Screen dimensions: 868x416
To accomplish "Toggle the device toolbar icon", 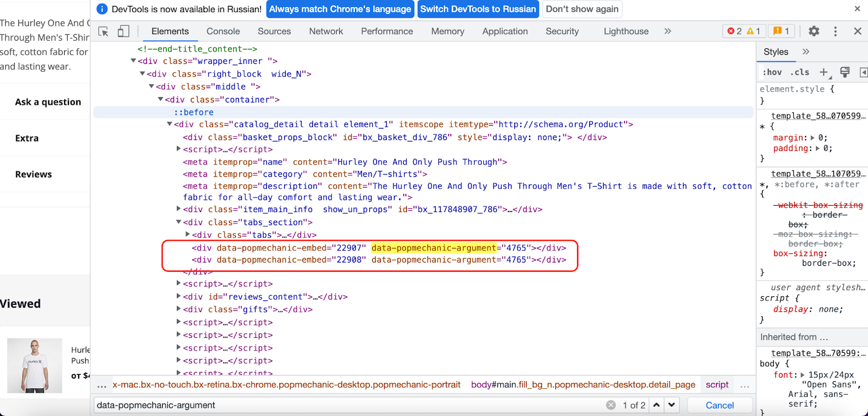I will (124, 31).
